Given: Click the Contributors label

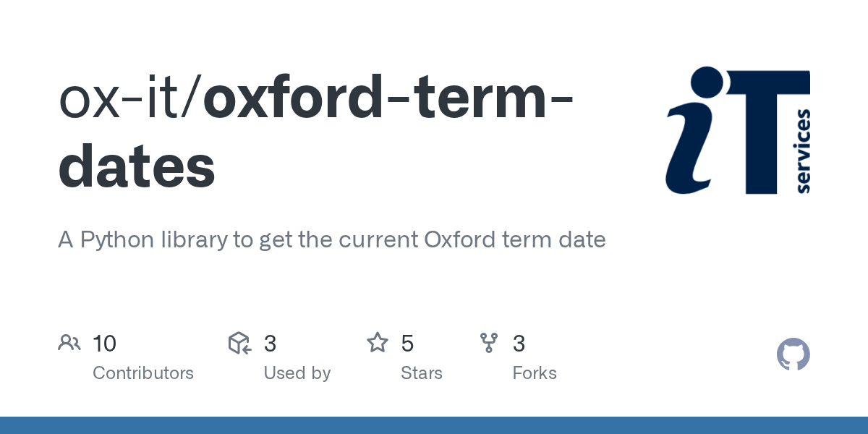Looking at the screenshot, I should (143, 373).
